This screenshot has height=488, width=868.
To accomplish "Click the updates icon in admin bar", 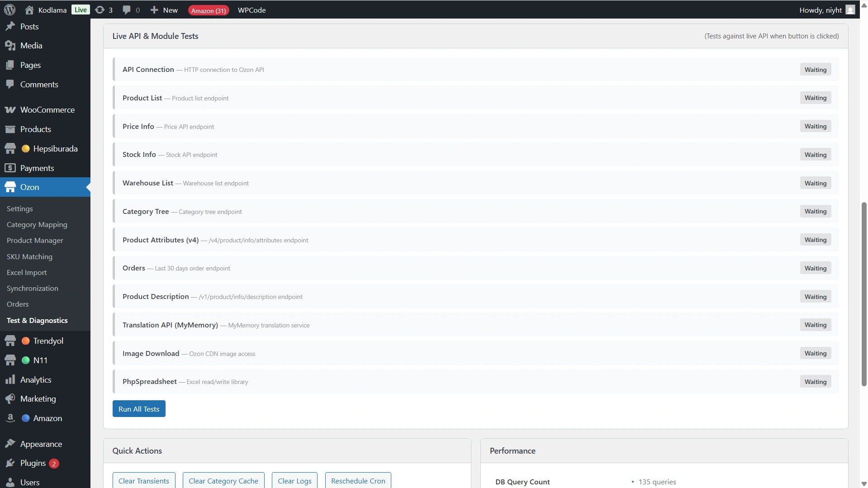I will tap(100, 9).
